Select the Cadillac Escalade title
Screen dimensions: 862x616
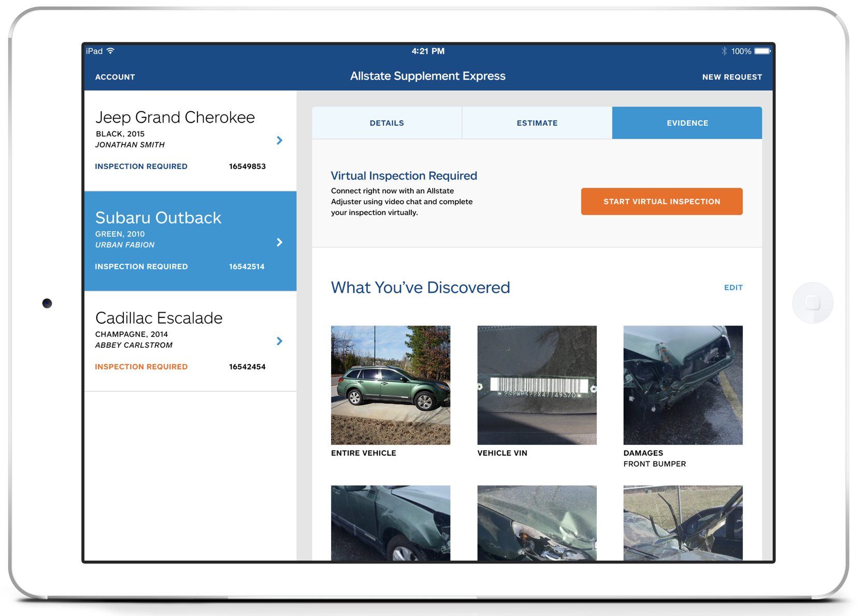pos(159,318)
